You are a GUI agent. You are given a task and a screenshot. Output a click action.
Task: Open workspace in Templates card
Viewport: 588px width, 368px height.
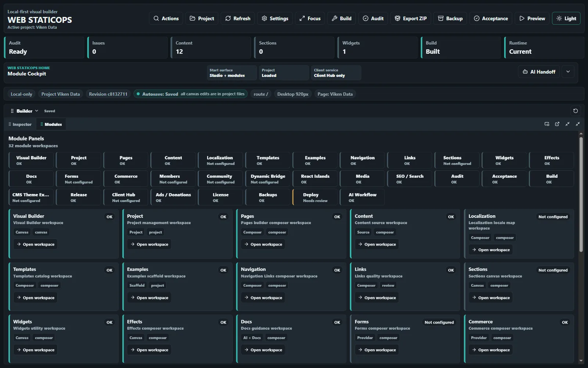35,298
